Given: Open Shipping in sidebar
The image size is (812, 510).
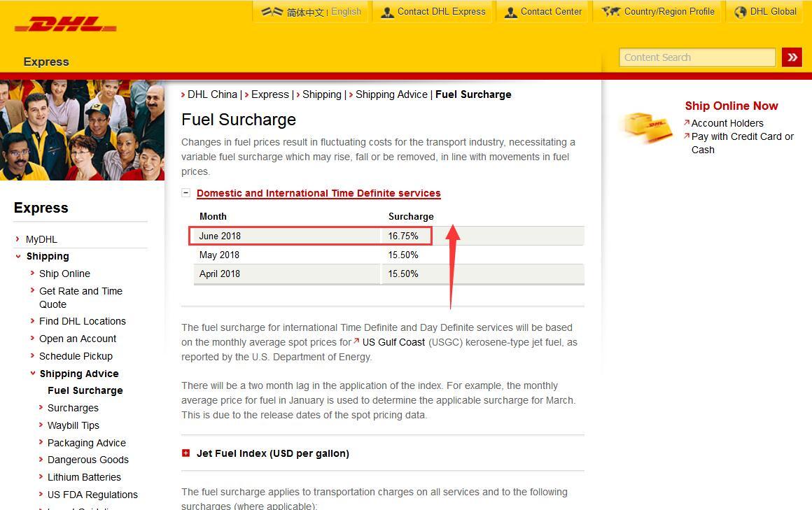Looking at the screenshot, I should tap(48, 256).
